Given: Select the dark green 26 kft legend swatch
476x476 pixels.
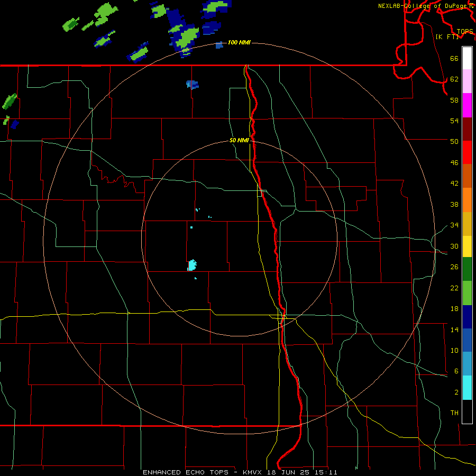Looking at the screenshot, I should (467, 269).
